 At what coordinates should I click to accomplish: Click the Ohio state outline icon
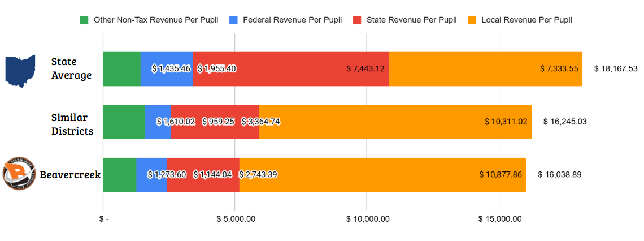click(20, 71)
